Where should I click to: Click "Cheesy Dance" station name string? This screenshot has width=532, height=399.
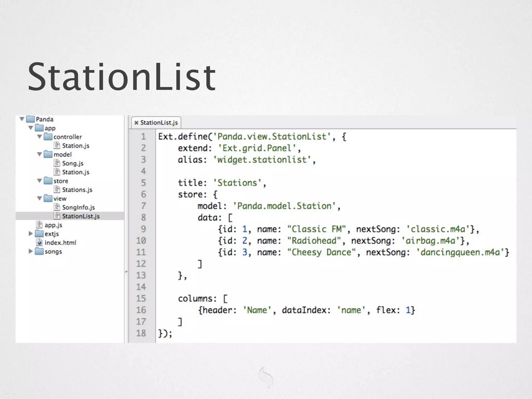click(x=321, y=252)
